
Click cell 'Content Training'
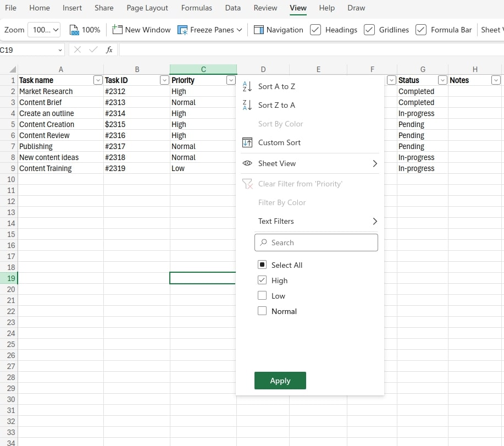click(x=61, y=168)
